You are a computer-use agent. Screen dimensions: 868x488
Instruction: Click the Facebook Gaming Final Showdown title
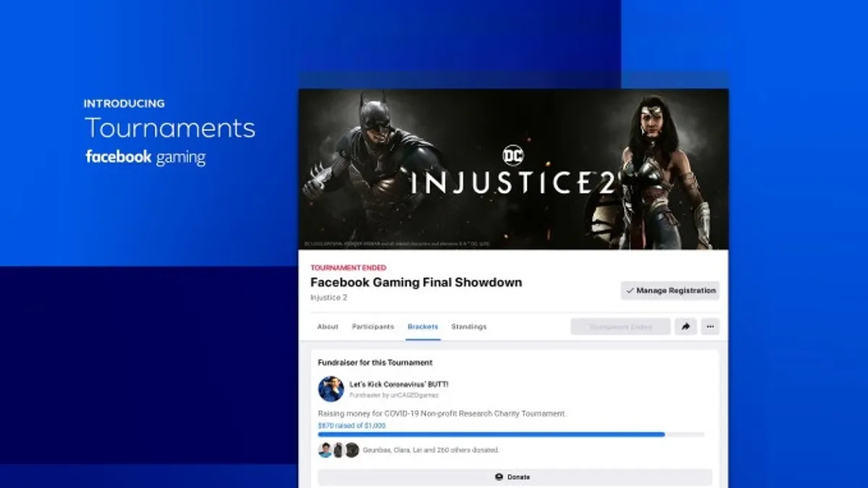click(x=416, y=283)
